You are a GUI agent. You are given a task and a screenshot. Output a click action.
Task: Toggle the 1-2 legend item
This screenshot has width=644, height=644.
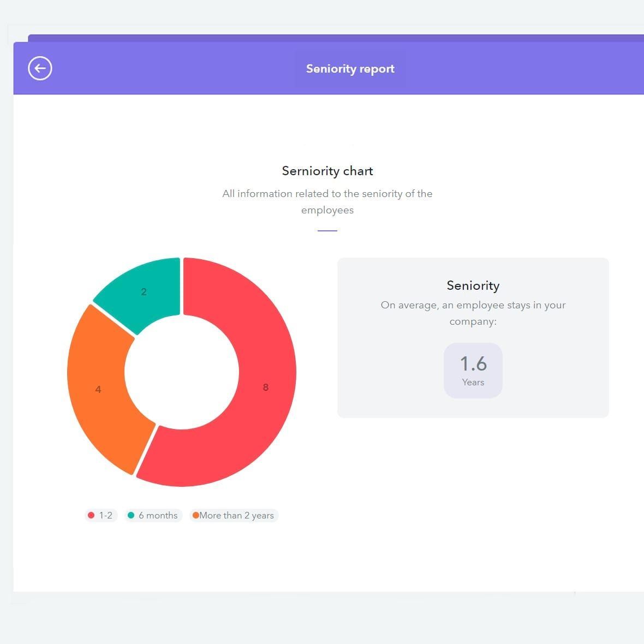point(101,515)
